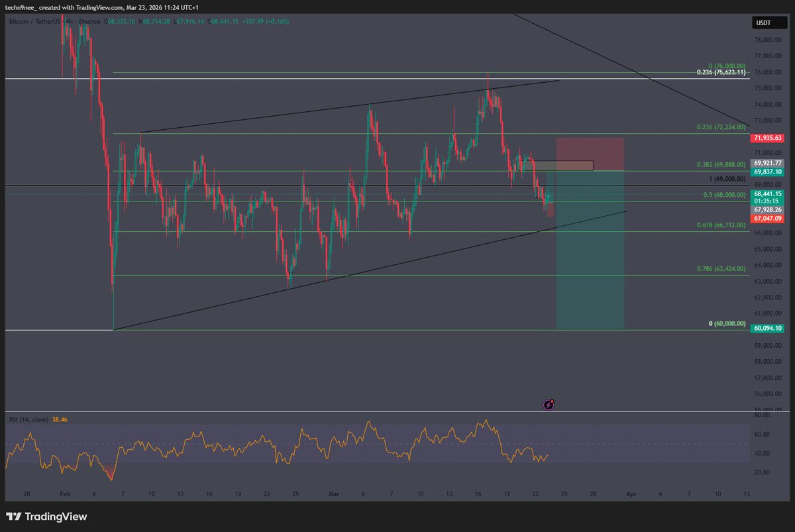795x532 pixels.
Task: Click the high value H68,714.28 in the header
Action: [155, 22]
